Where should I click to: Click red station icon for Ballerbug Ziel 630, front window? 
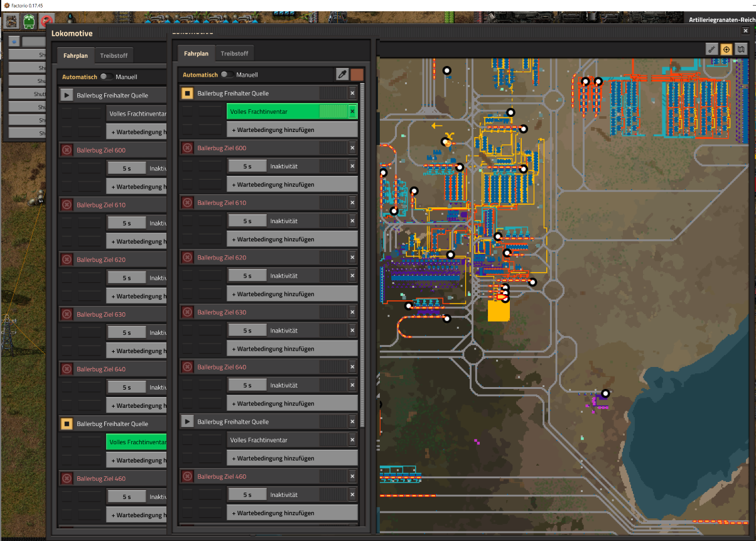(187, 312)
